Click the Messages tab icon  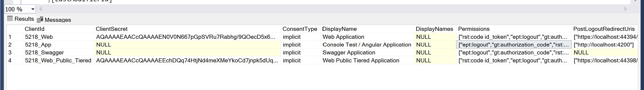pos(40,20)
